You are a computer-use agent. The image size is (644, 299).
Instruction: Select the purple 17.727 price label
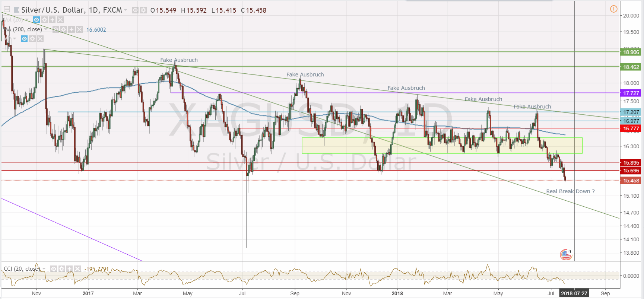(x=631, y=93)
